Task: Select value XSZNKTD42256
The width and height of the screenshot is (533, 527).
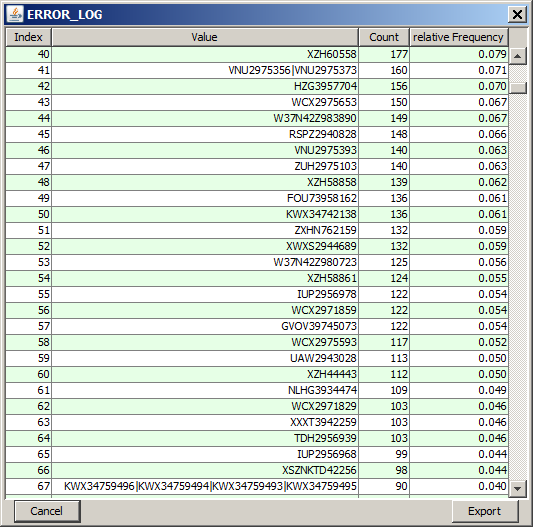Action: click(x=205, y=470)
